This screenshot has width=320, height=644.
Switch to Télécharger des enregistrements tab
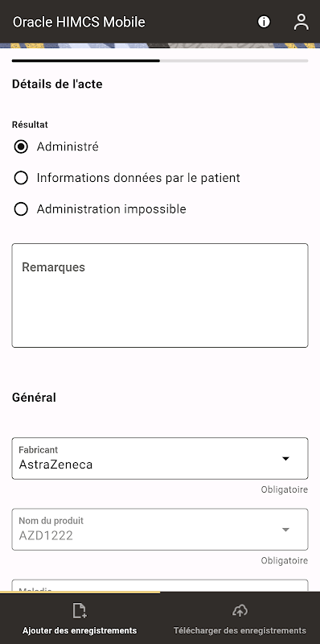[x=240, y=617]
